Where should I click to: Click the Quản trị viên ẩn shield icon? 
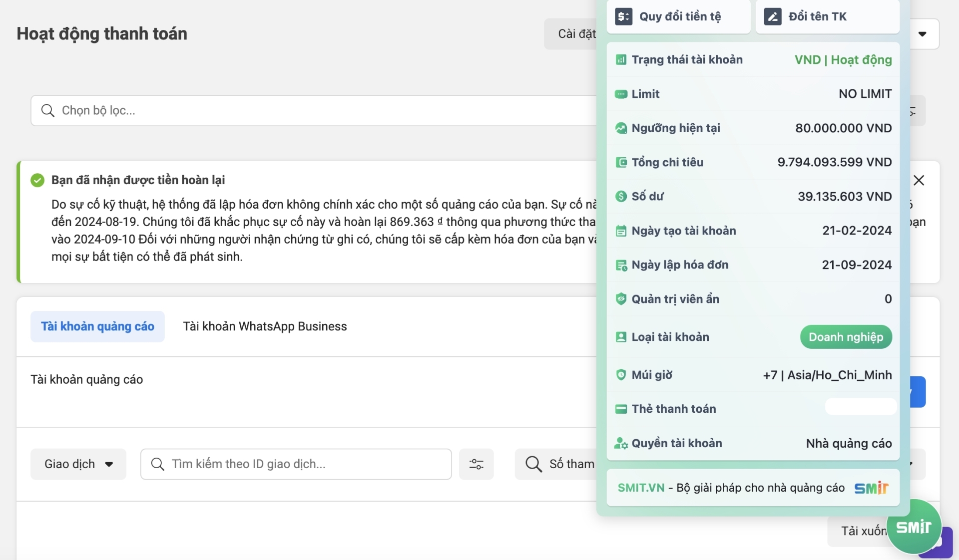tap(620, 299)
